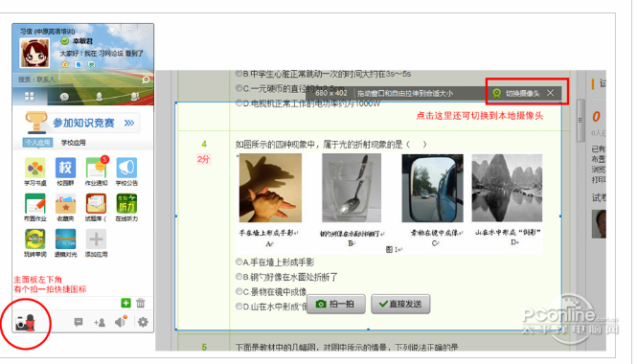Image resolution: width=637 pixels, height=364 pixels.
Task: Open the 校园群 app icon
Action: coord(65,168)
